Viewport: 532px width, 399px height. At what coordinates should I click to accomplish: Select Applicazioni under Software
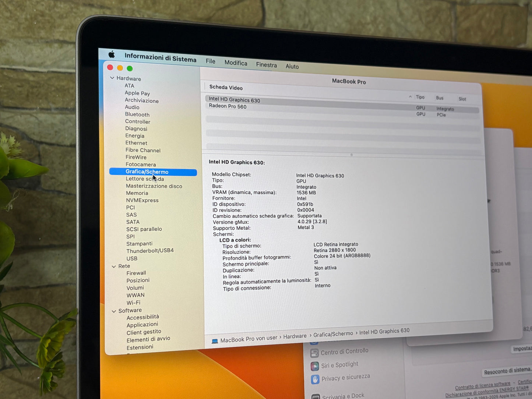[x=142, y=325]
